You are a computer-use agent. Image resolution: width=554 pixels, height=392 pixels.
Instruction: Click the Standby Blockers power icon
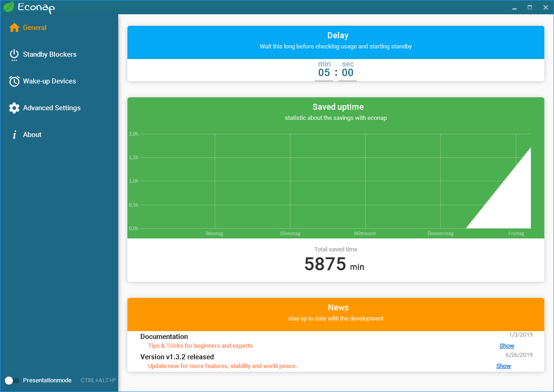tap(14, 55)
